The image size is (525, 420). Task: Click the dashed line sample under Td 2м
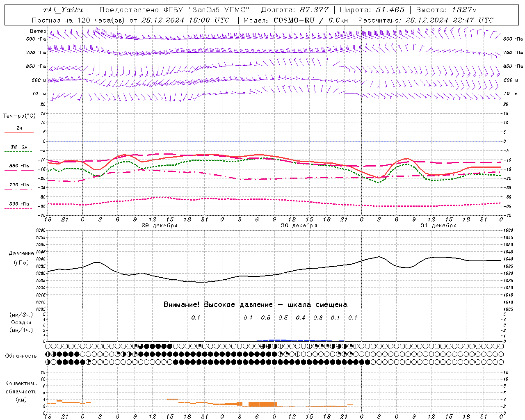(x=18, y=152)
